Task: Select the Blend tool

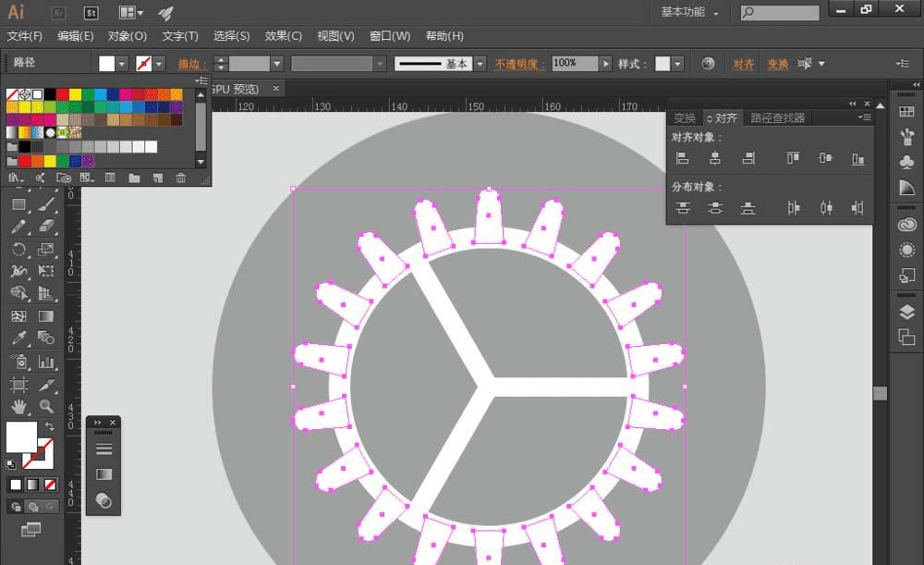Action: (x=46, y=338)
